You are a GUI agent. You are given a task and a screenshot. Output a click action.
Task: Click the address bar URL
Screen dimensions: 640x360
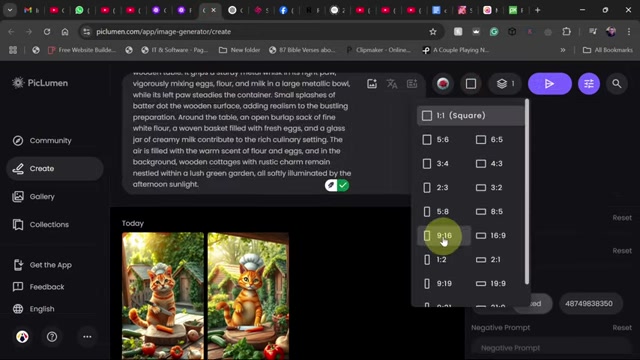point(163,31)
